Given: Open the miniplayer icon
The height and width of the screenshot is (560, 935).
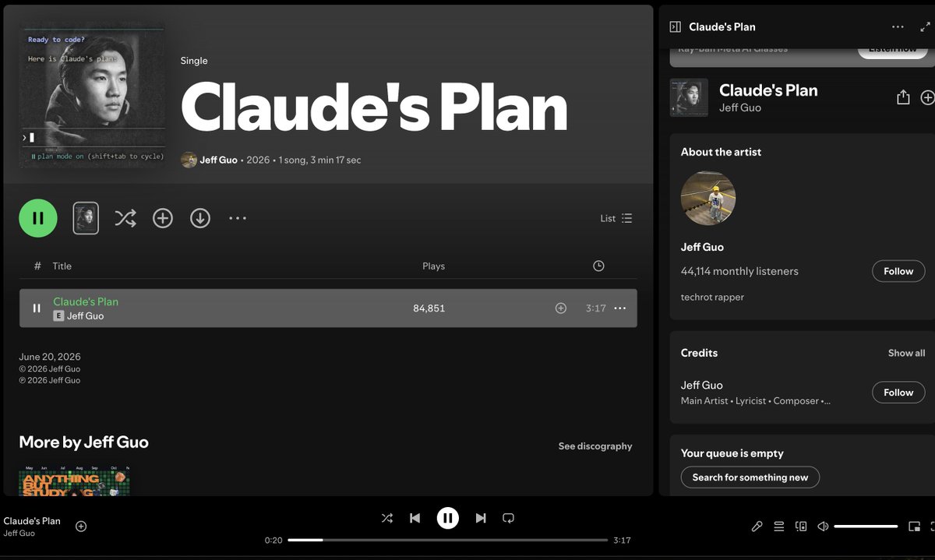Looking at the screenshot, I should coord(915,527).
